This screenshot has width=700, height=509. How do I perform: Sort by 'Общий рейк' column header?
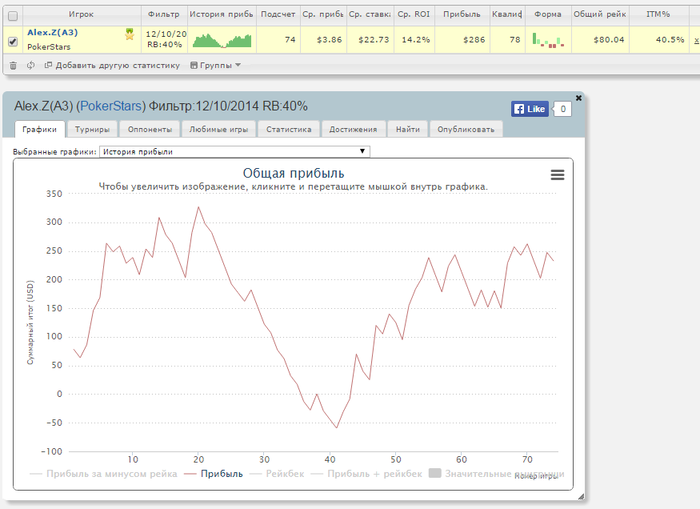tap(600, 14)
